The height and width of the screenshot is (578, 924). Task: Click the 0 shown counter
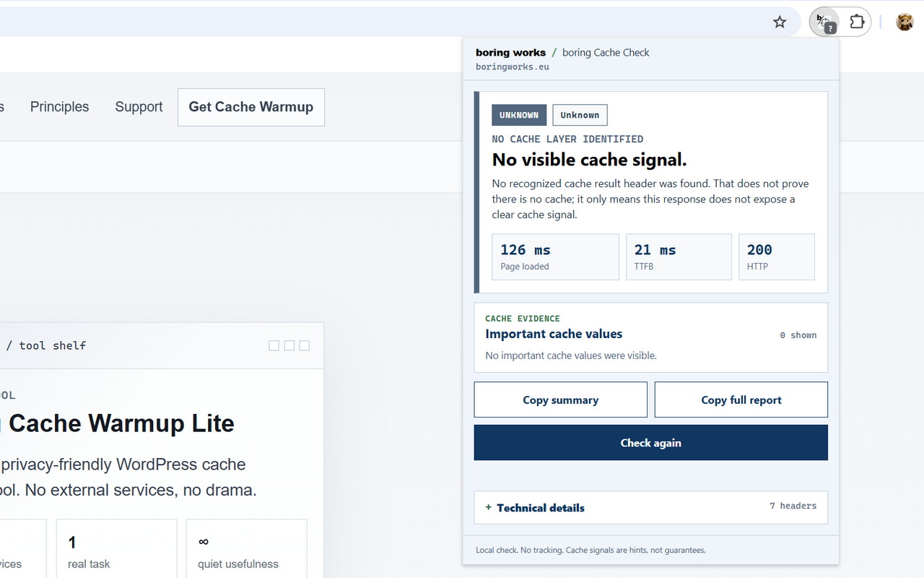pos(798,335)
